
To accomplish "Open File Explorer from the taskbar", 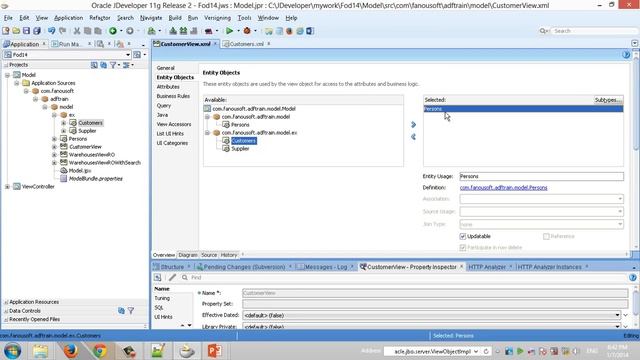I will (x=41, y=351).
